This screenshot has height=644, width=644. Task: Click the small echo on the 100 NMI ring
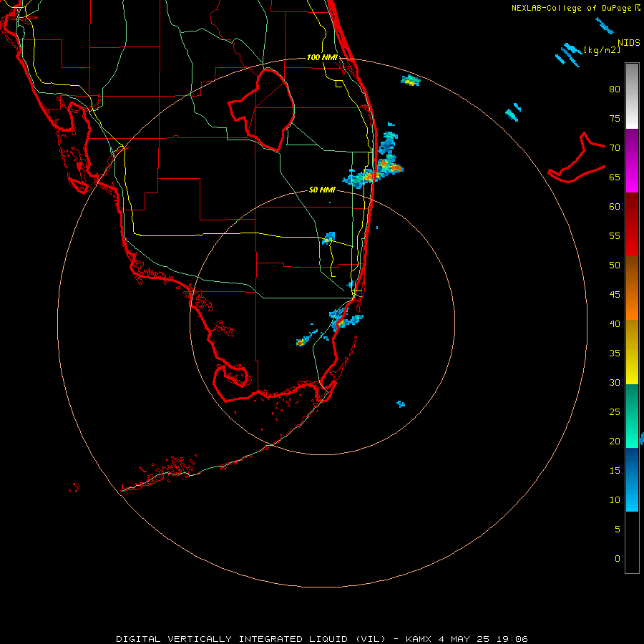pyautogui.click(x=410, y=80)
